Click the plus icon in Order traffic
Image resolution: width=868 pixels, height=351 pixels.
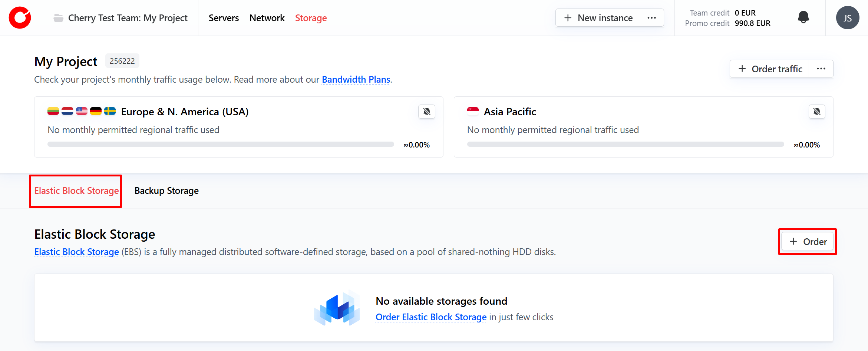pyautogui.click(x=742, y=69)
